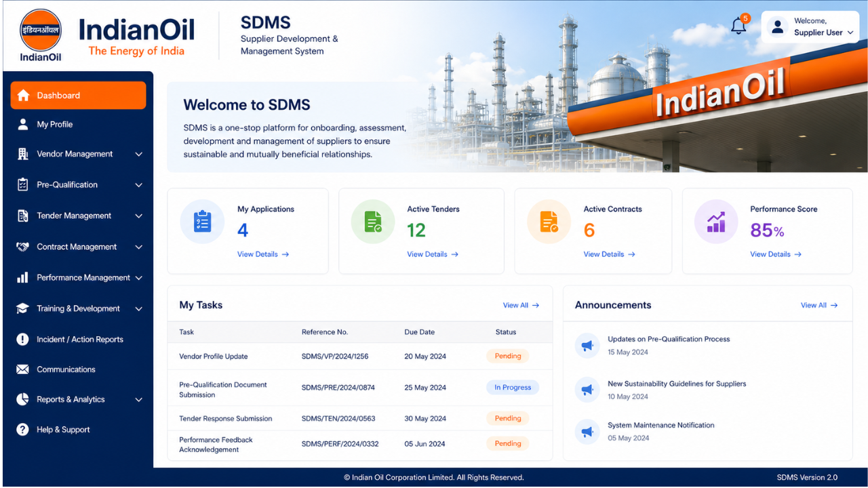
Task: Click the Communications envelope icon
Action: point(23,369)
